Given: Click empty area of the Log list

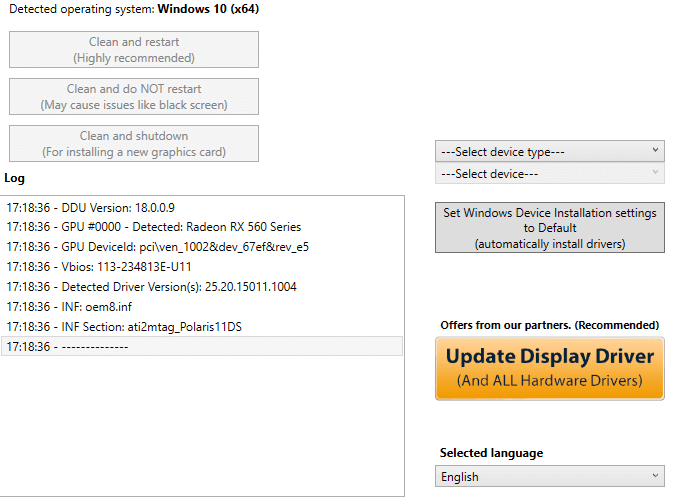Looking at the screenshot, I should click(x=202, y=425).
